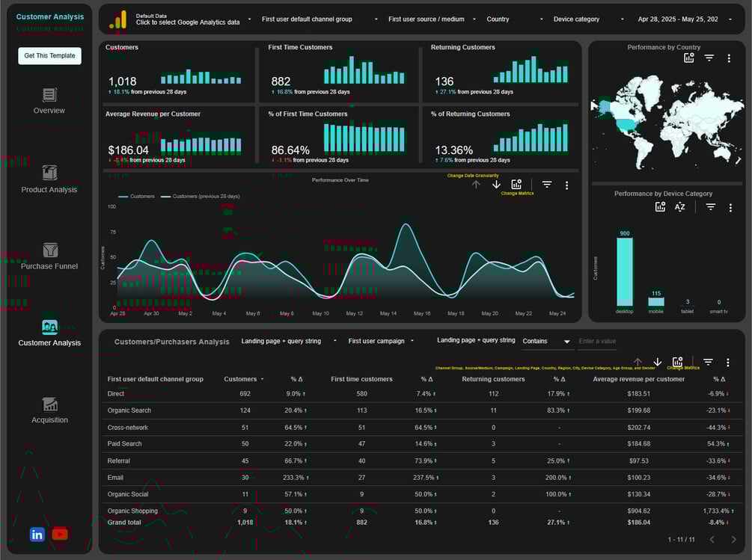Open the Acquisition chart icon
Viewport: 752px width, 560px height.
point(50,404)
